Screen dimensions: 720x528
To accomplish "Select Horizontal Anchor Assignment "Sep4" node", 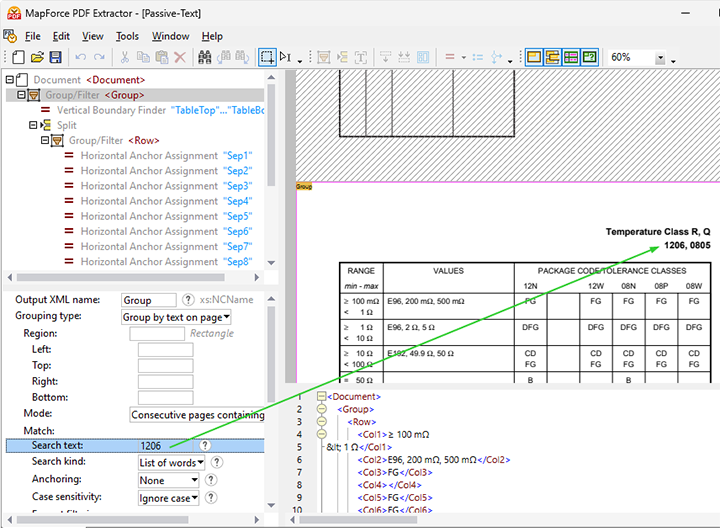I will click(x=150, y=201).
